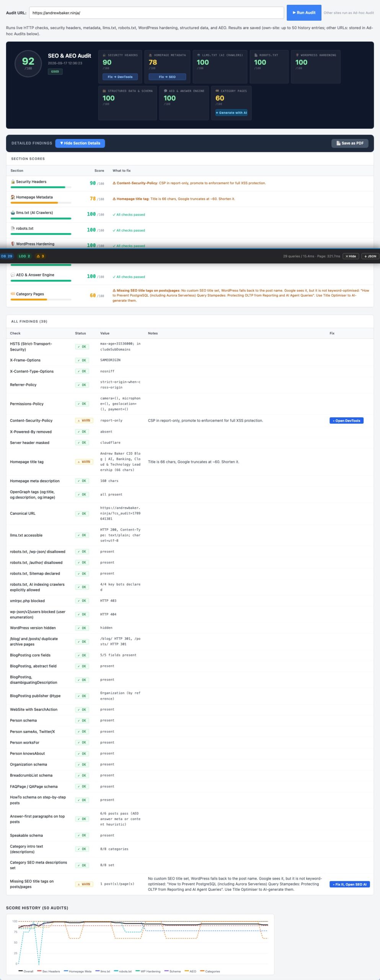Export report using Save as PDF

click(x=350, y=143)
